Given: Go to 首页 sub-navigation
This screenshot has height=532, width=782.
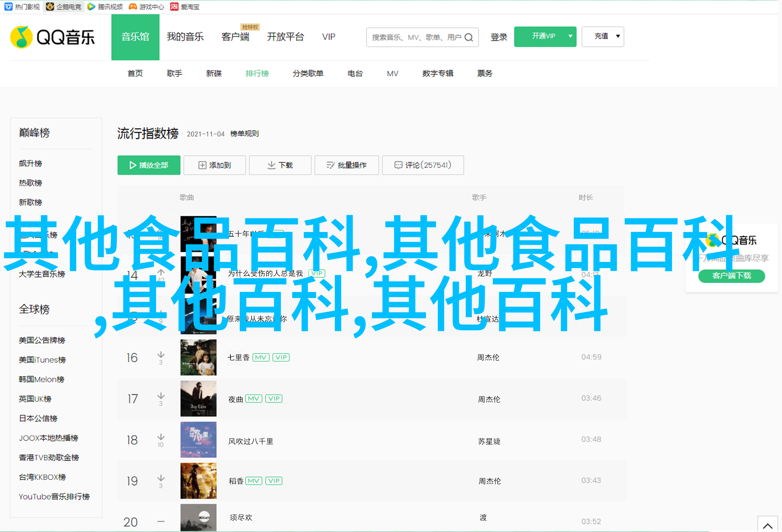Looking at the screenshot, I should coord(135,73).
